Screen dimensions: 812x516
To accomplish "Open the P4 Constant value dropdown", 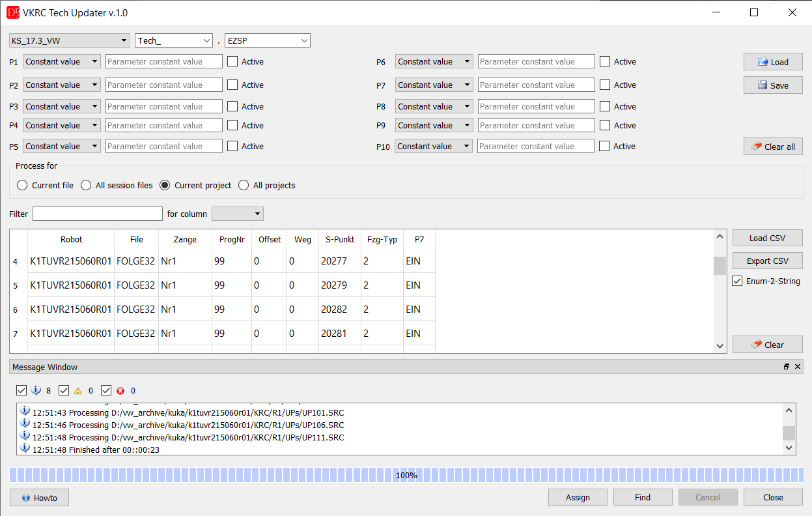I will (x=62, y=126).
